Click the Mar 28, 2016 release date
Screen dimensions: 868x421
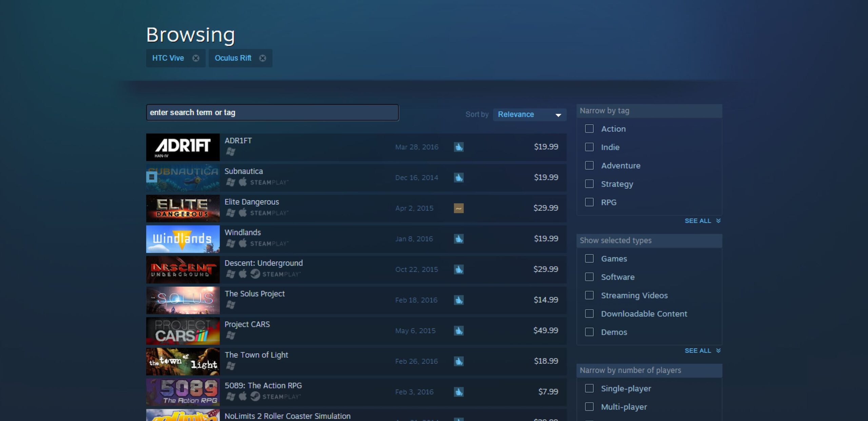pos(417,147)
